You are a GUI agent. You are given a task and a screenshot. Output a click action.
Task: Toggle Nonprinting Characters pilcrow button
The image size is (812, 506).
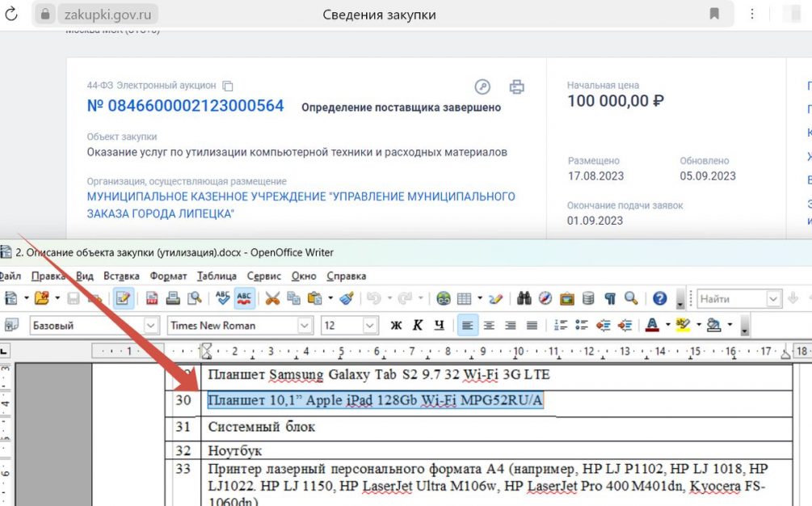(610, 298)
